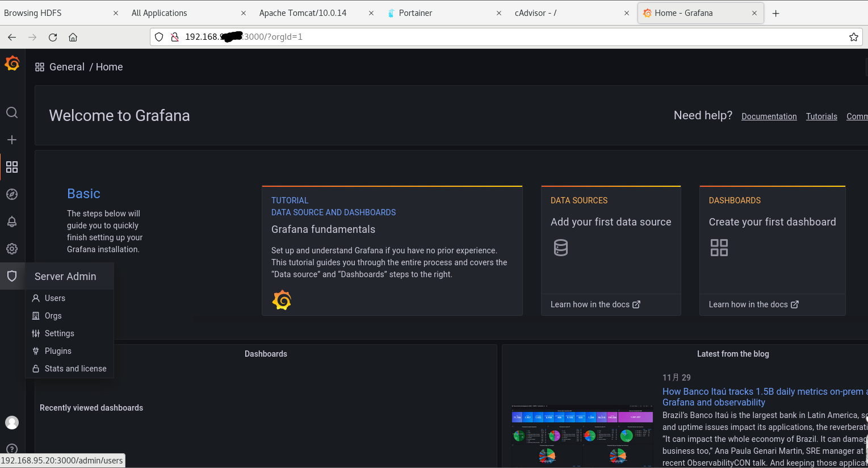Image resolution: width=868 pixels, height=468 pixels.
Task: Click the database icon in Data Sources card
Action: [561, 248]
